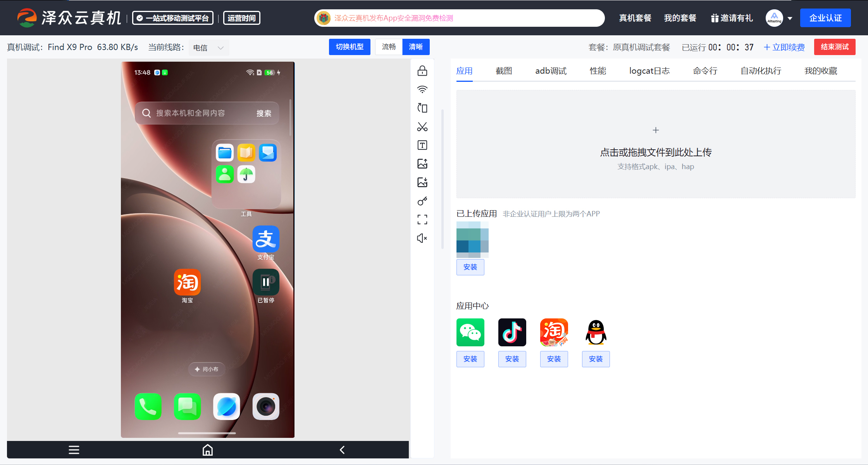This screenshot has height=465, width=868.
Task: Select the 应用 tab
Action: pos(464,71)
